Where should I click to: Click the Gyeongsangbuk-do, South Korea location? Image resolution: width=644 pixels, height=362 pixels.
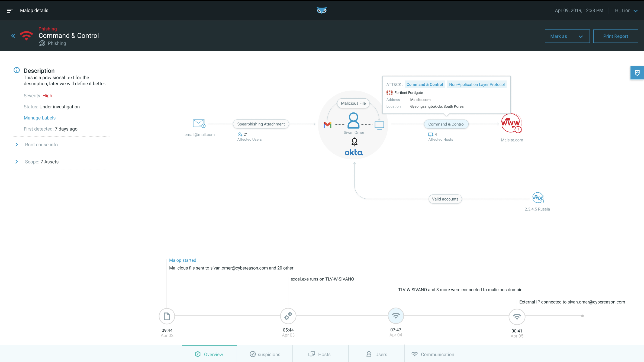tap(437, 106)
